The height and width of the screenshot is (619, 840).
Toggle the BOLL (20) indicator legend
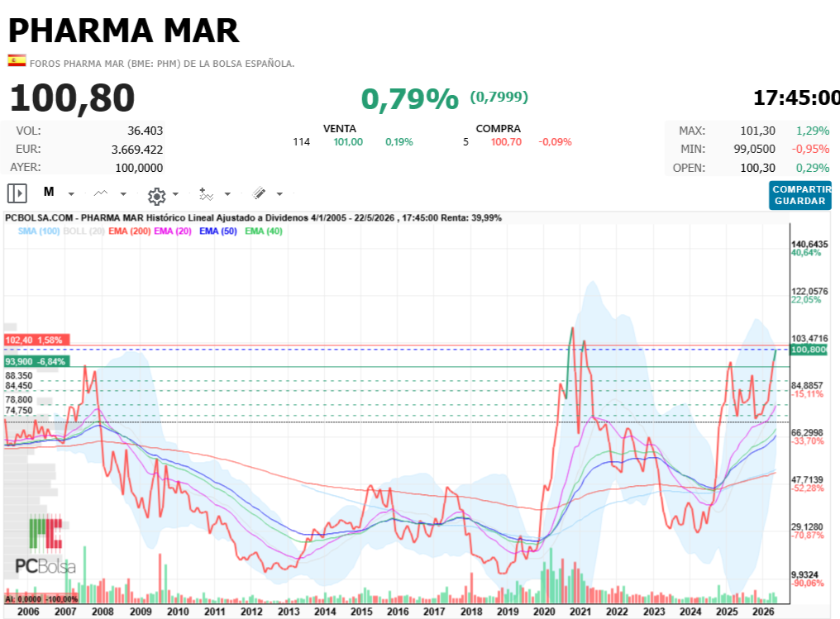coord(84,231)
